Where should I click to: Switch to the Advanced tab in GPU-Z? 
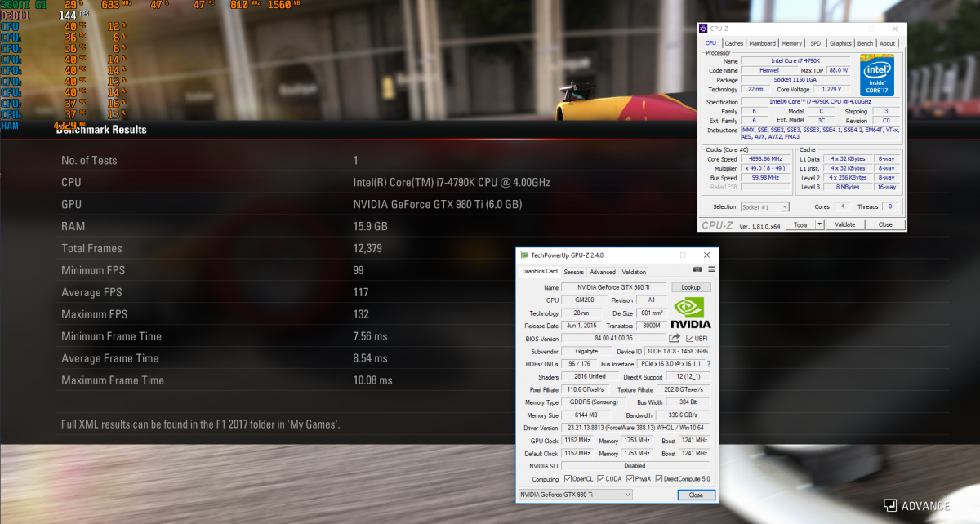[603, 272]
